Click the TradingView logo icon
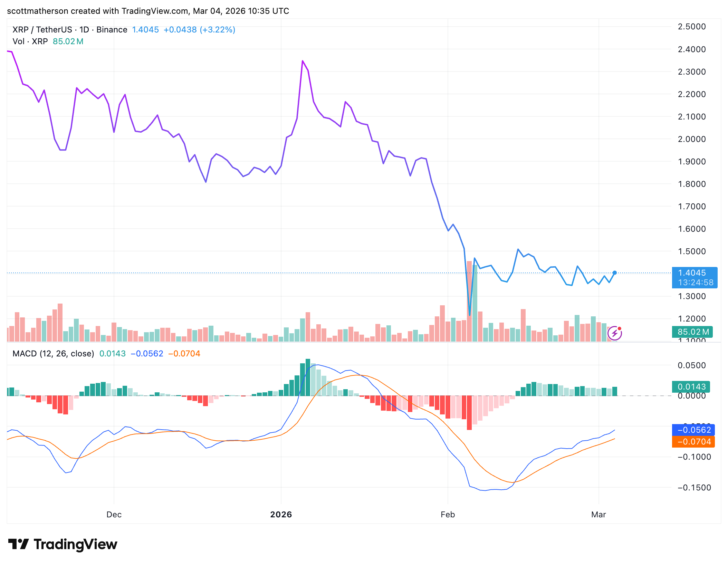The image size is (728, 565). pyautogui.click(x=18, y=544)
